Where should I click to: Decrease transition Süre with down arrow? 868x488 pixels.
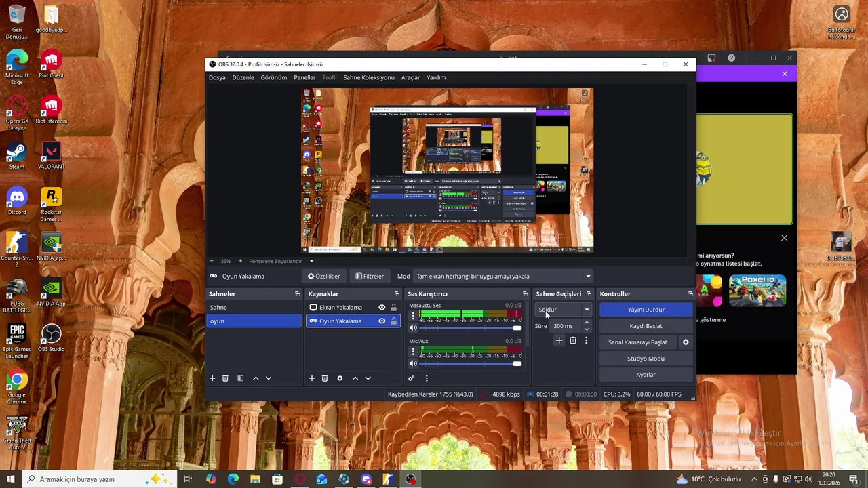(587, 329)
